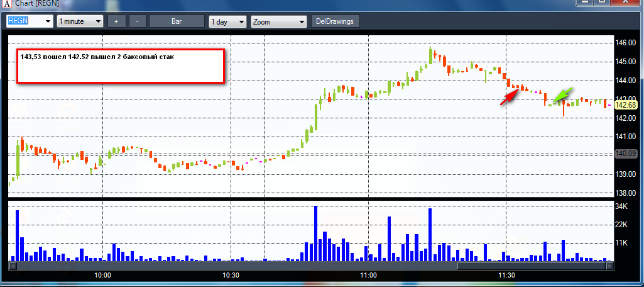Click the horizontal scrollbar thumb
Screen dimensions: 644x287
pos(532,266)
